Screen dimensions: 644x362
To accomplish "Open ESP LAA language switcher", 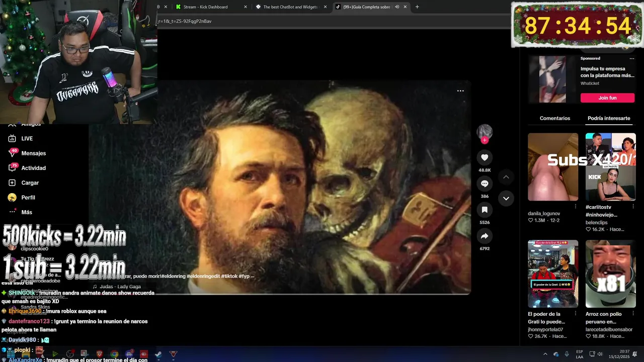I will coord(580,354).
